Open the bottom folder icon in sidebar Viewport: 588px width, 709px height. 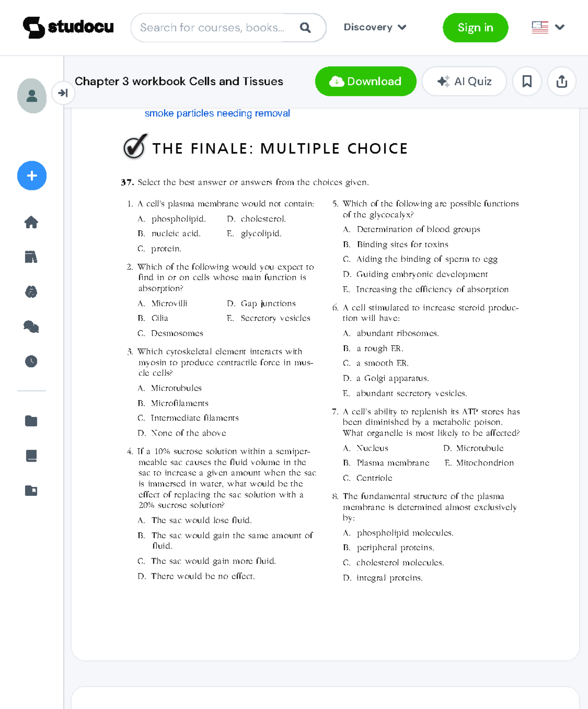31,490
